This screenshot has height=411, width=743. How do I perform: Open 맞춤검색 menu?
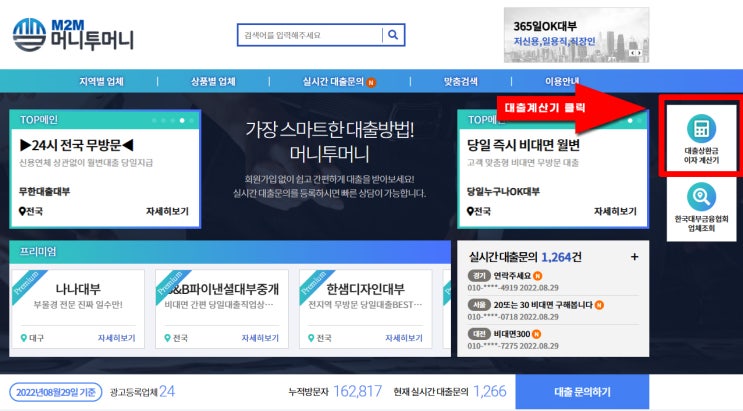461,82
